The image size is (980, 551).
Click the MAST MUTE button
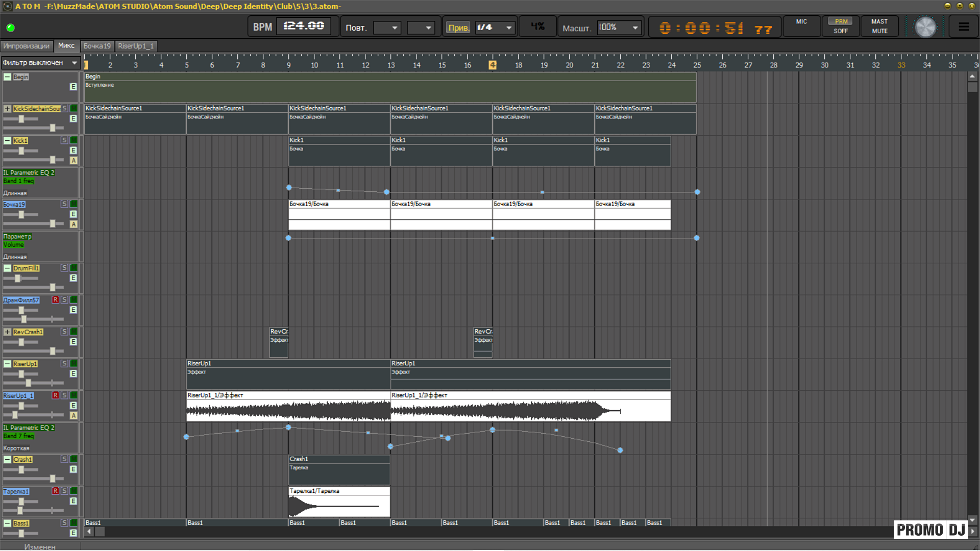[879, 26]
